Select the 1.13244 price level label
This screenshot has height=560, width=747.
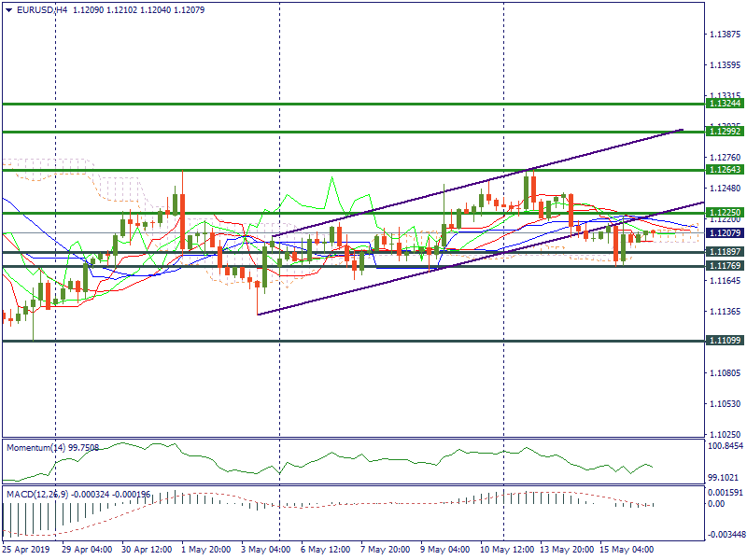pyautogui.click(x=724, y=104)
